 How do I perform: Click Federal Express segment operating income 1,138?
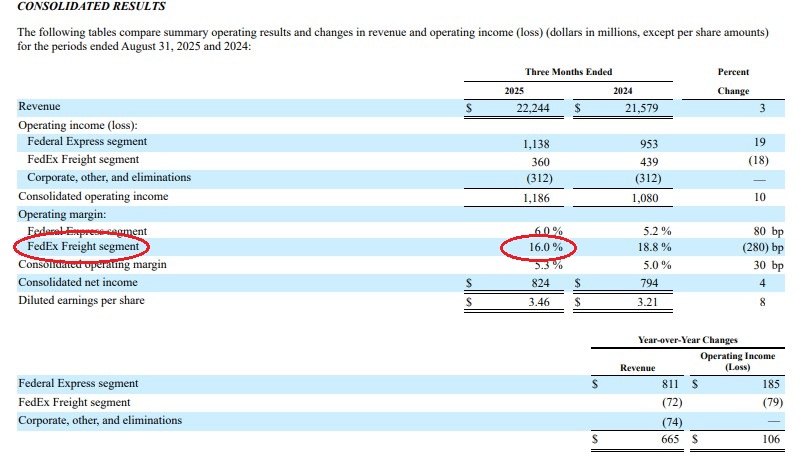click(536, 144)
